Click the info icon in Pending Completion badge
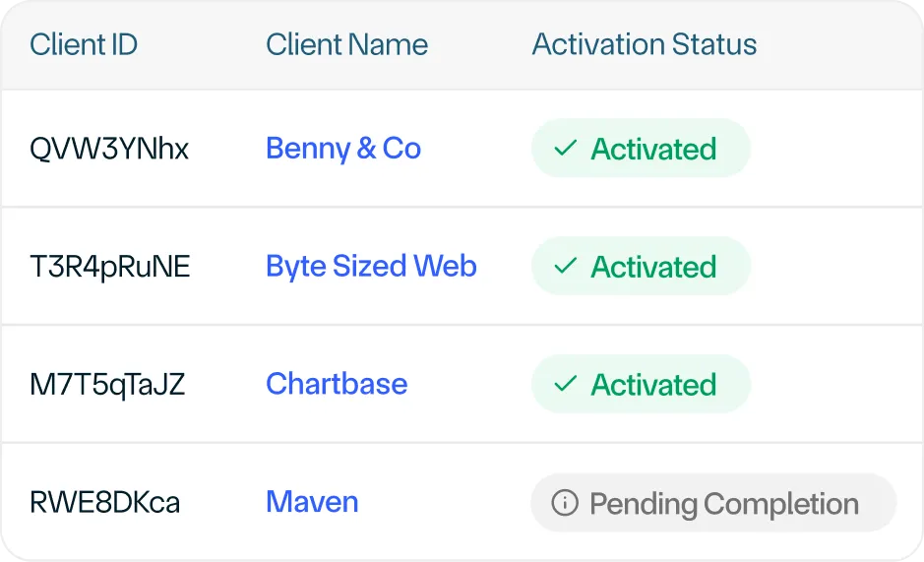924x562 pixels. click(565, 503)
